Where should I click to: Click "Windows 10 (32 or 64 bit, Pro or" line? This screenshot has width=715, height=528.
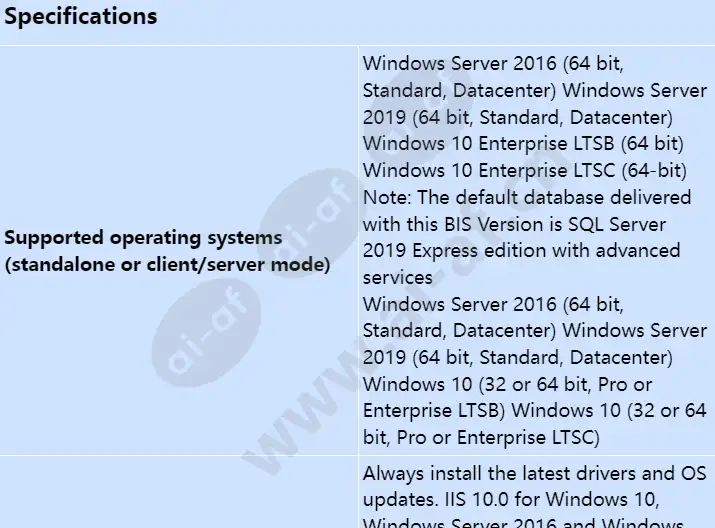[x=508, y=384]
